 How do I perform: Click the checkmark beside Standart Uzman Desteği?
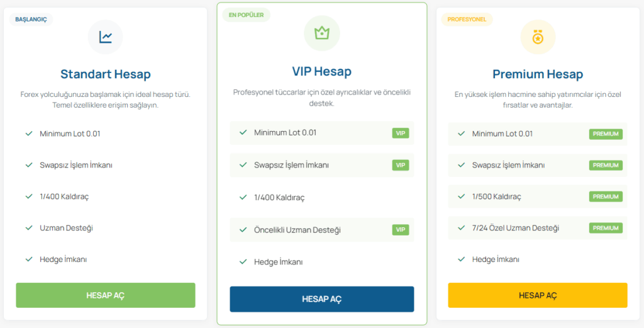pyautogui.click(x=29, y=228)
